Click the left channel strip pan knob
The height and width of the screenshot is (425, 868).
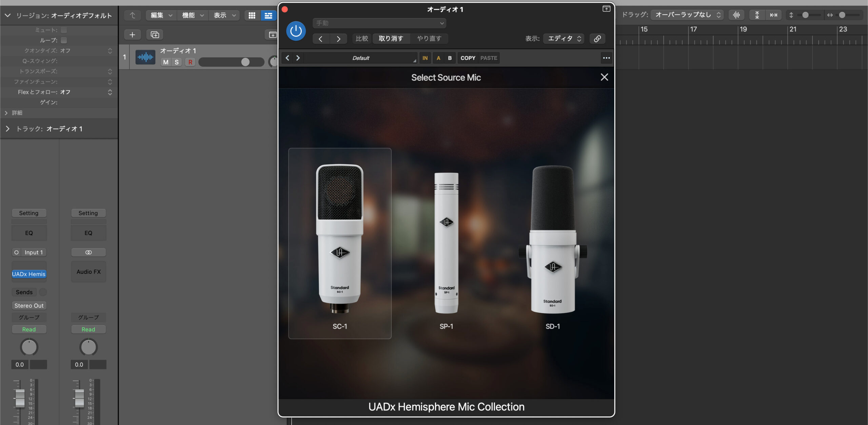pos(29,347)
